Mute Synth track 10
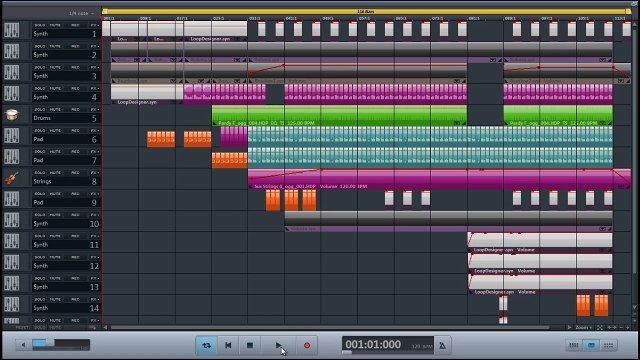Image resolution: width=640 pixels, height=360 pixels. coord(55,215)
